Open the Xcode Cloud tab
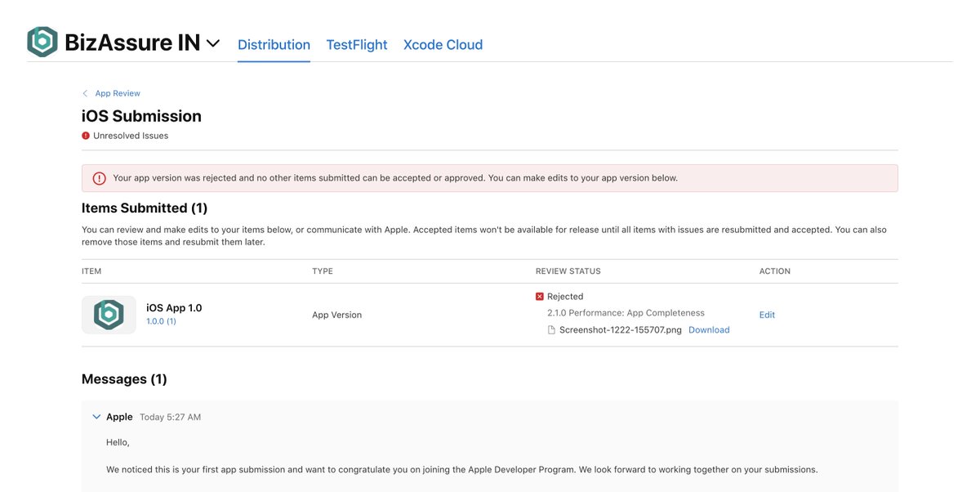Viewport: 980px width, 492px height. [x=443, y=45]
